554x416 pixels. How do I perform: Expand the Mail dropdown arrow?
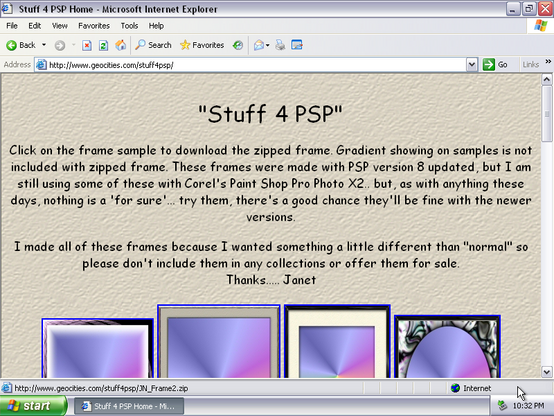pyautogui.click(x=267, y=45)
